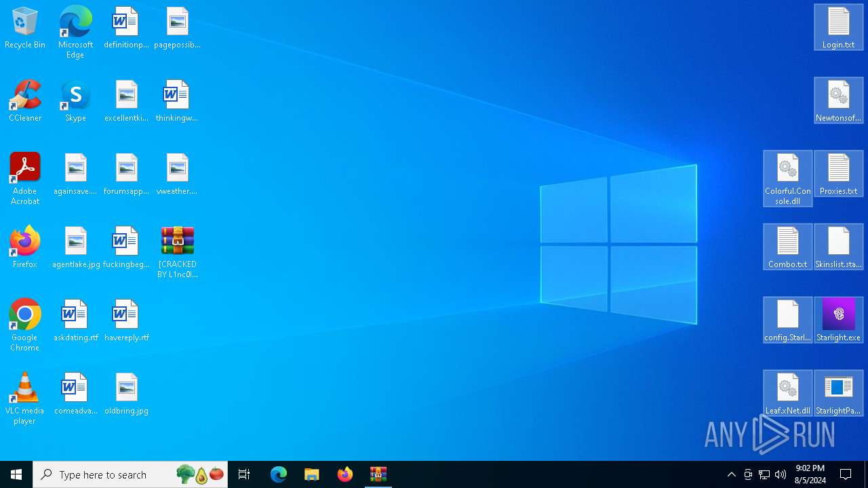Select the [CRACKED BY L1nc0l... archive
The height and width of the screenshot is (488, 868).
(177, 252)
